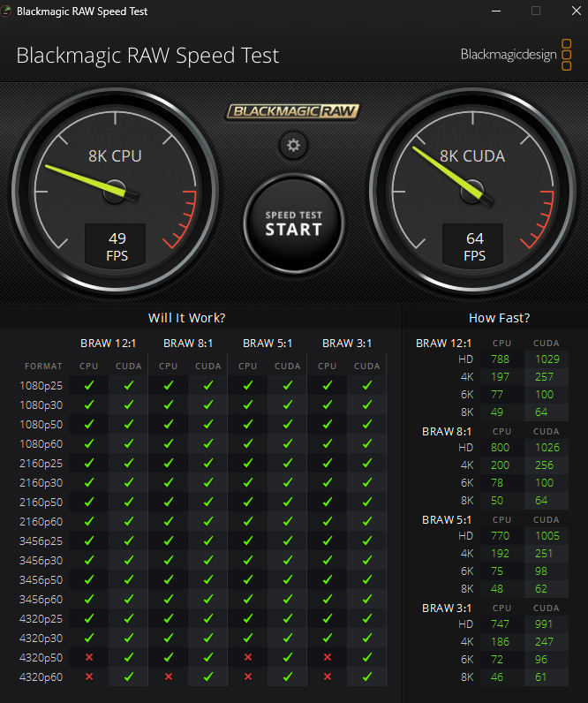The image size is (588, 703).
Task: Click the BRAW 12:1 6K CPU value 77
Action: pos(496,395)
